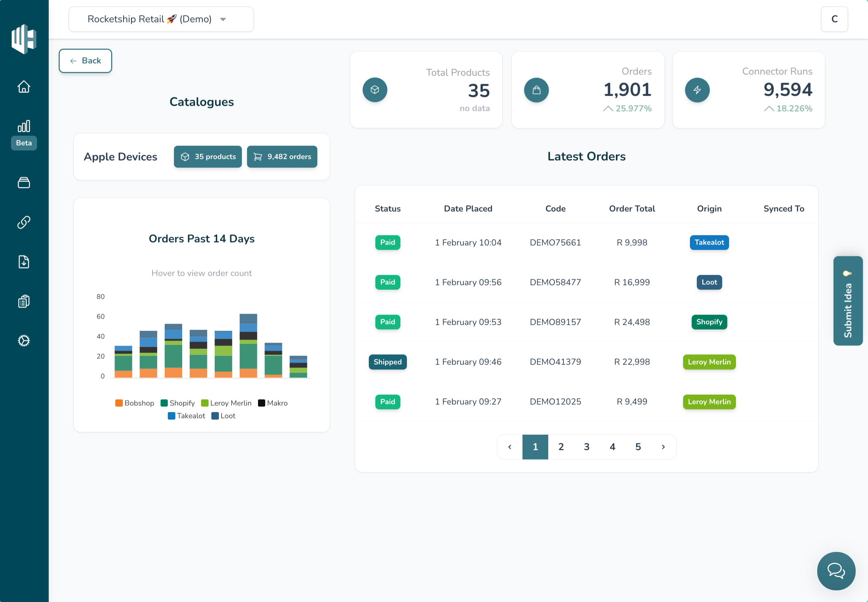Click the 9,482 orders button
Image resolution: width=868 pixels, height=602 pixels.
282,156
